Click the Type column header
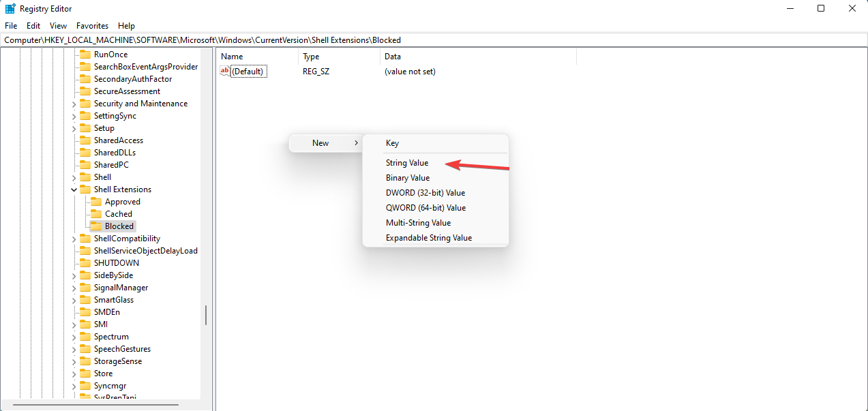The height and width of the screenshot is (411, 868). (340, 57)
